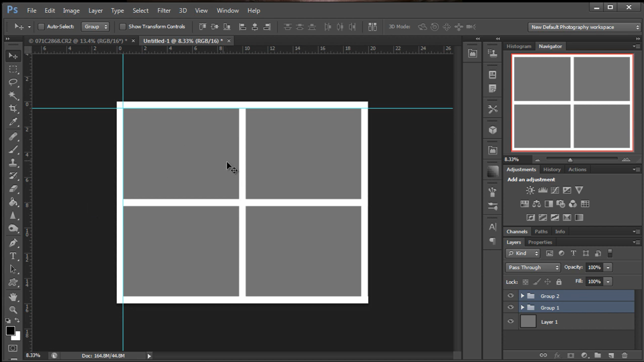Click the foreground color swatch
The image size is (644, 362).
(10, 331)
